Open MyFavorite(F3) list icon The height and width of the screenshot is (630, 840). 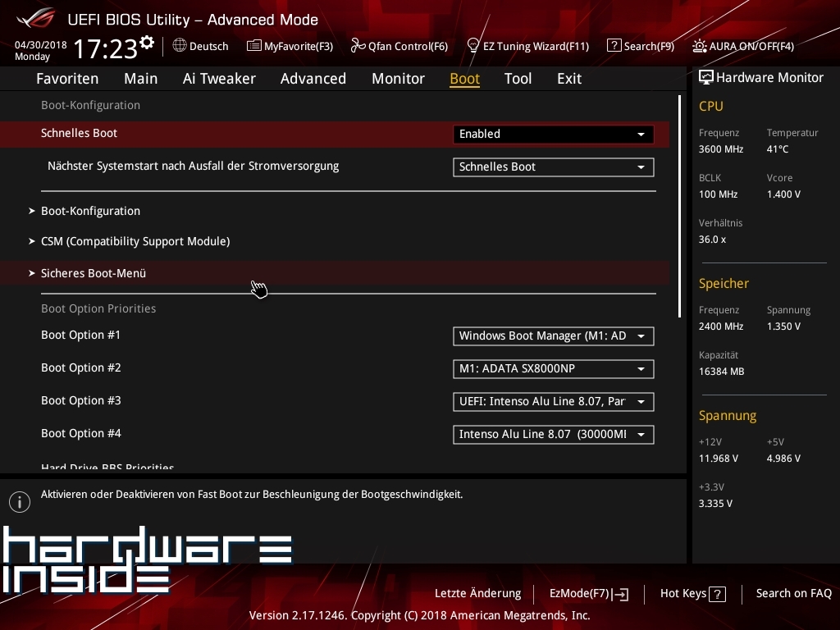pyautogui.click(x=254, y=46)
